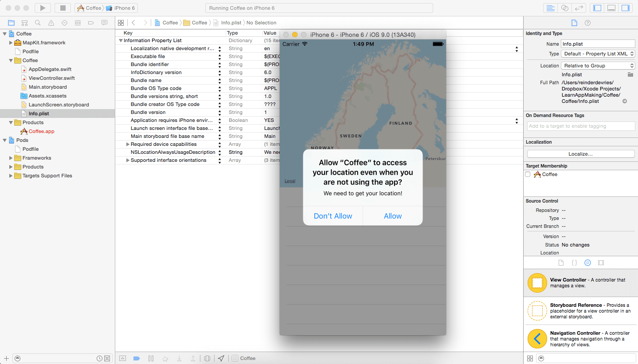
Task: Tap Allow in the location alert
Action: (392, 216)
